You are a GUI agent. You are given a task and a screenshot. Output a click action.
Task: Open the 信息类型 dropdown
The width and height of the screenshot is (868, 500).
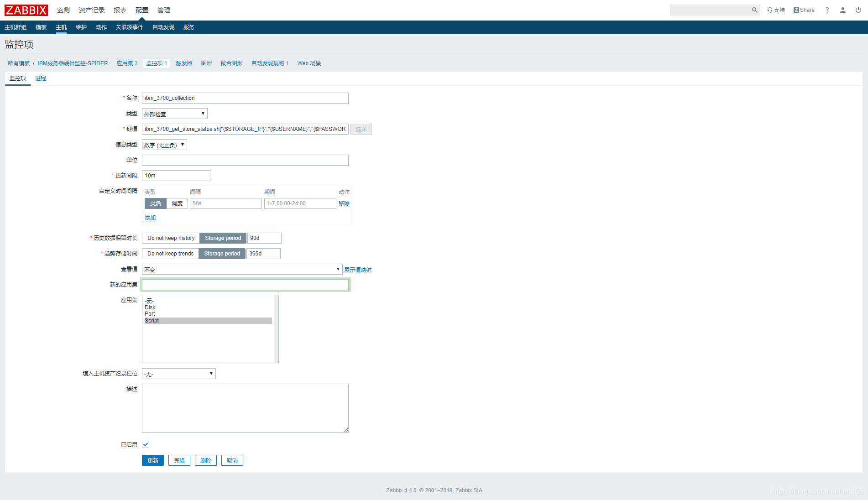tap(164, 145)
